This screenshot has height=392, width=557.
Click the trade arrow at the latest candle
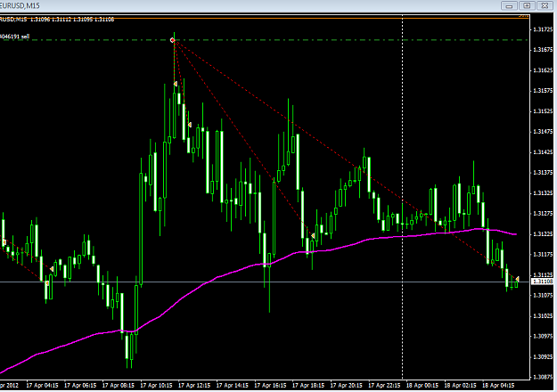point(518,279)
